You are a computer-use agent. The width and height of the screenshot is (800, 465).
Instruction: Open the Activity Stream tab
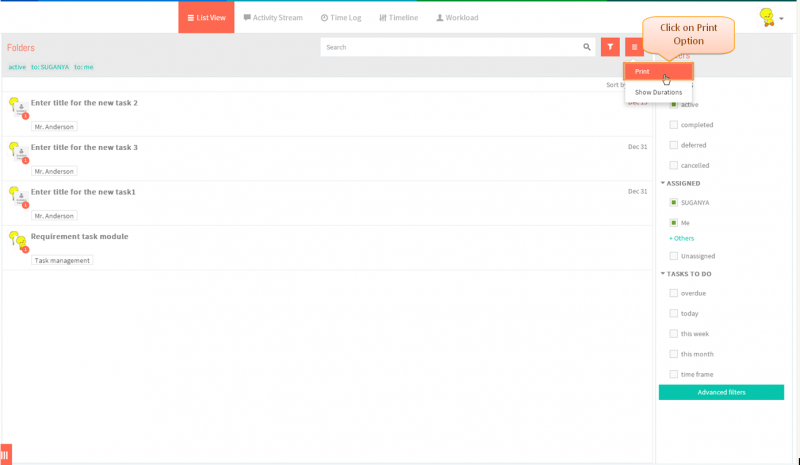(x=273, y=17)
